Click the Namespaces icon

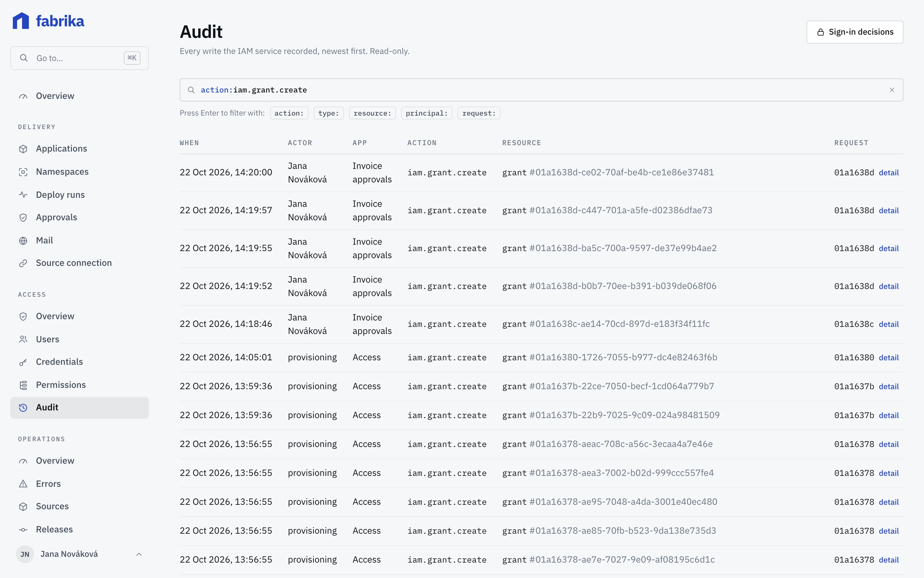[x=23, y=172]
